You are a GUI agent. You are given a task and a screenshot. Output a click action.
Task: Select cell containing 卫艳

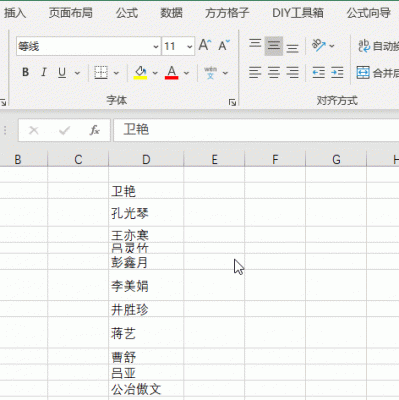[146, 191]
